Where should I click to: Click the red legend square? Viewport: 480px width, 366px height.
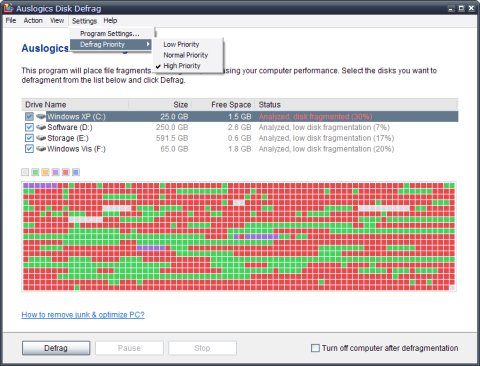(66, 172)
